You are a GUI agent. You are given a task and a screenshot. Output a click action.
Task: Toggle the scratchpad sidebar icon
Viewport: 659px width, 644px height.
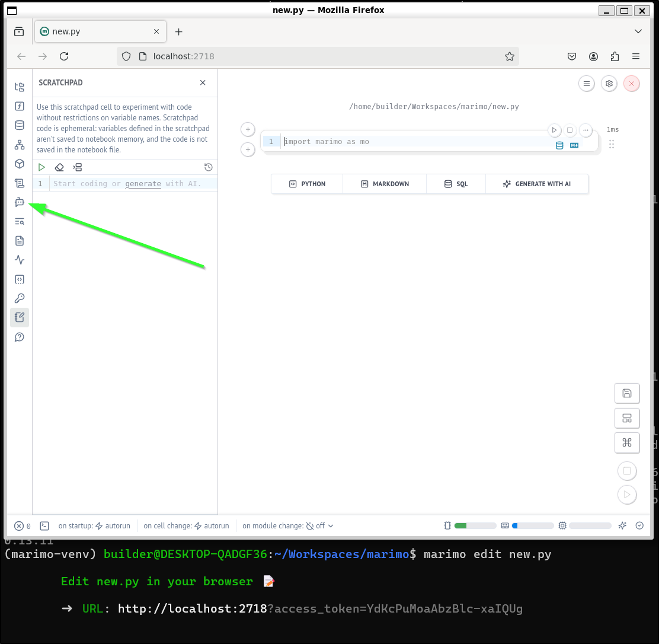tap(20, 318)
